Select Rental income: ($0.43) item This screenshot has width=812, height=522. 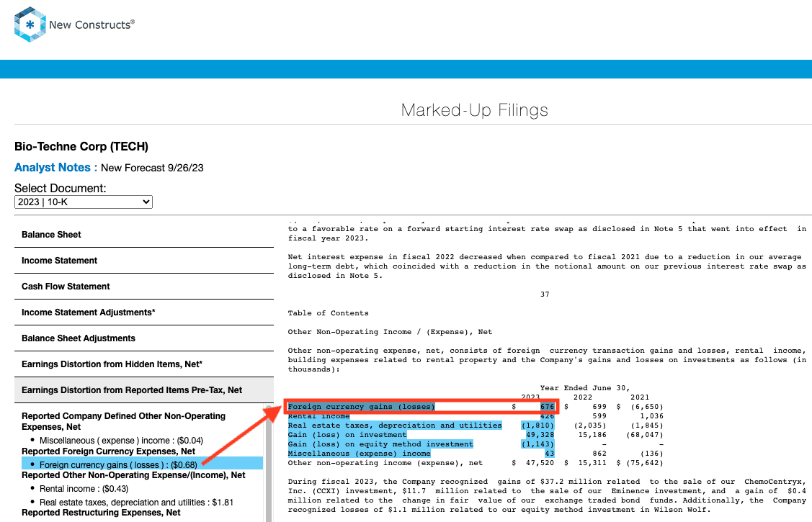point(84,488)
